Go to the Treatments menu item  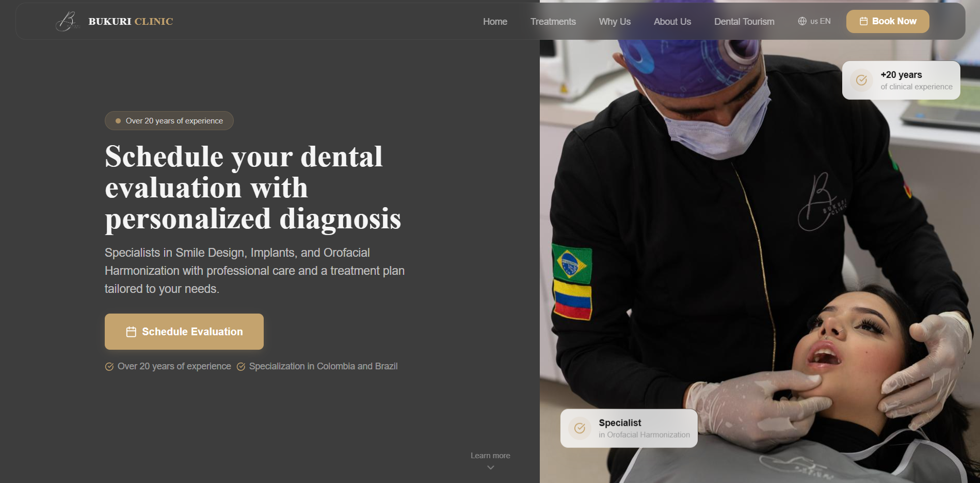coord(553,22)
